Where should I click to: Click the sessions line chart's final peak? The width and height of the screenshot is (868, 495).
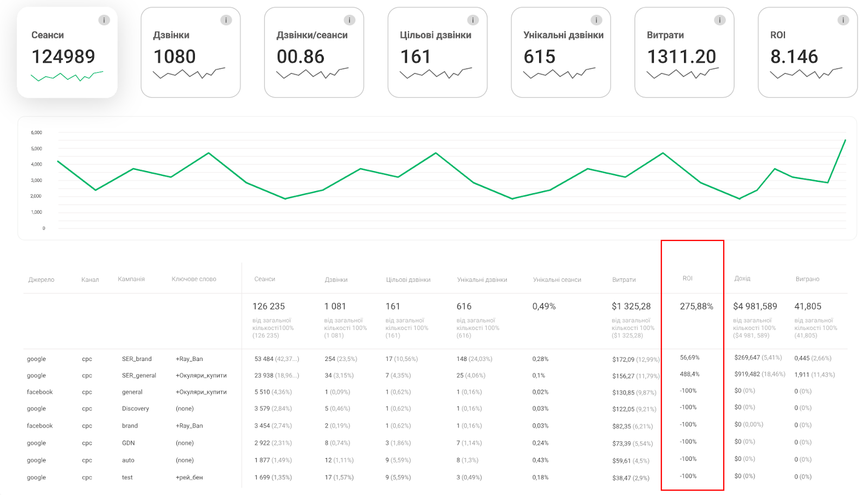(845, 141)
